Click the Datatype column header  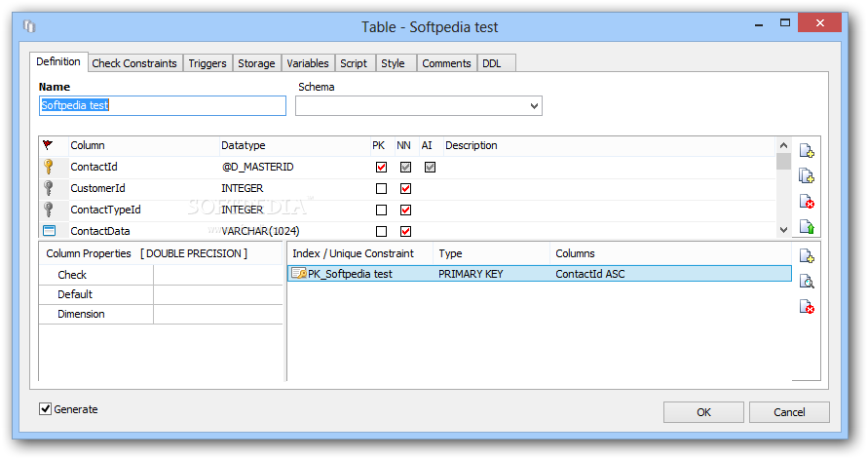[243, 145]
